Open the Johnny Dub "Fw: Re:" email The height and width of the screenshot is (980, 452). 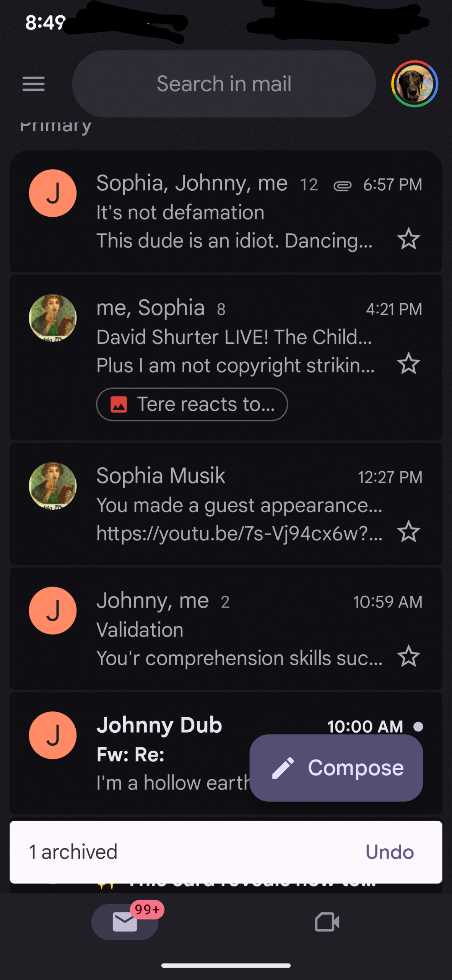coord(168,754)
